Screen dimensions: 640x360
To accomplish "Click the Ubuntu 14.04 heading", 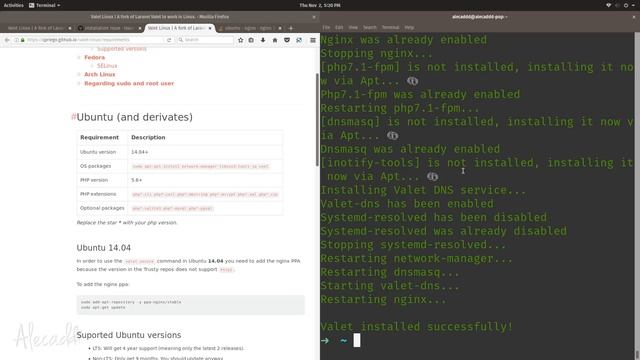I will (x=104, y=248).
